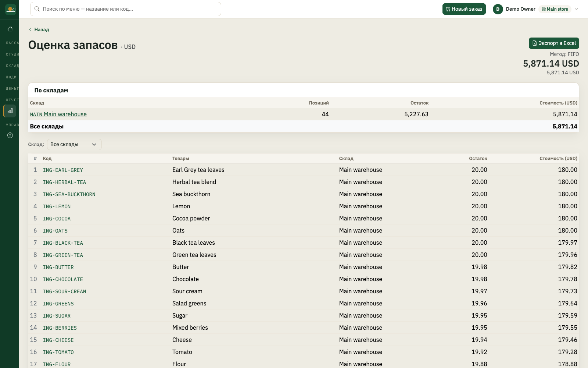Image resolution: width=588 pixels, height=368 pixels.
Task: Click the По складам section heading
Action: pos(51,90)
